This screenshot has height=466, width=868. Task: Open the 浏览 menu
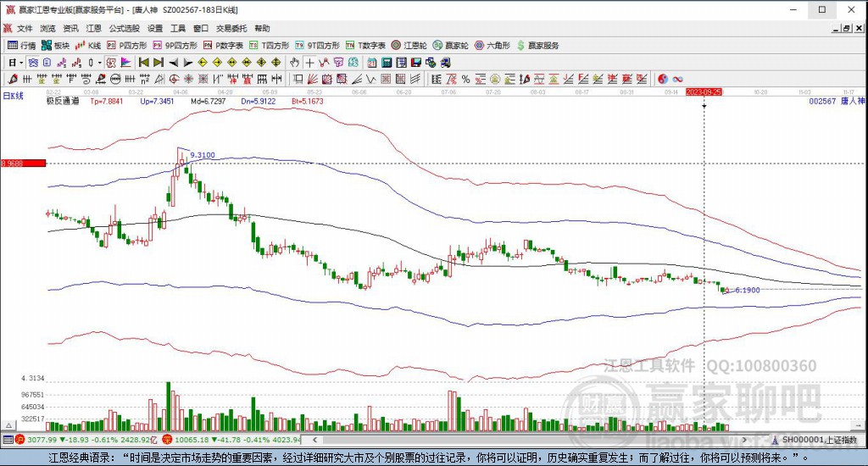(47, 28)
